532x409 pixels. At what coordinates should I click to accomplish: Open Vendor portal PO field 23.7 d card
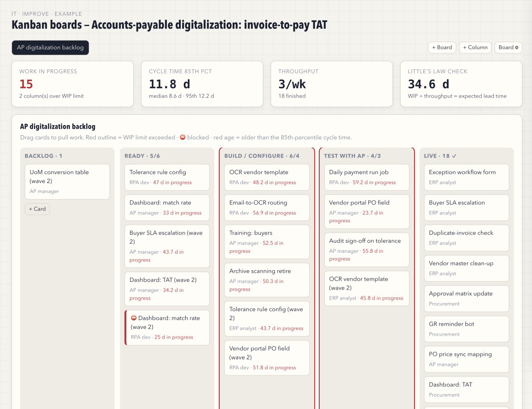pos(367,211)
